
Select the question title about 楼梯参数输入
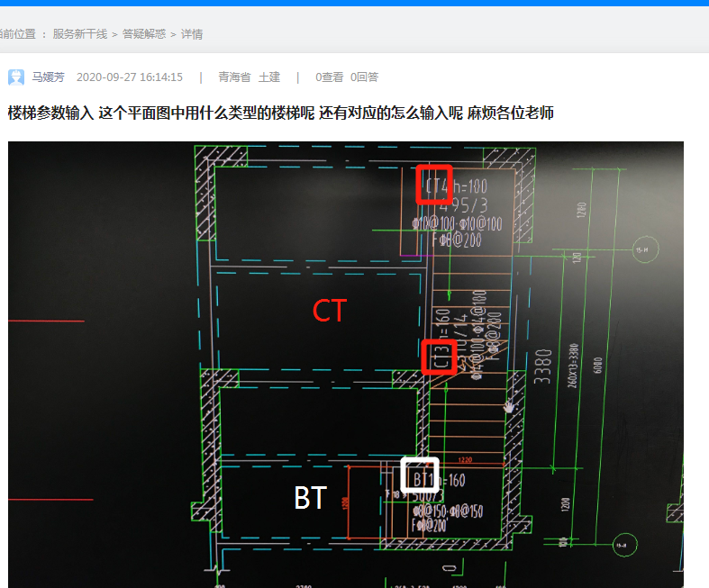pyautogui.click(x=280, y=113)
